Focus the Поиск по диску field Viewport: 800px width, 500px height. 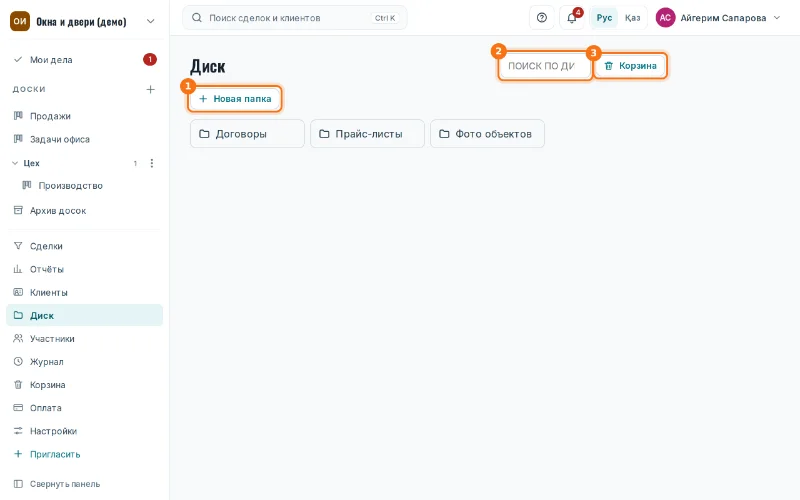(x=545, y=66)
